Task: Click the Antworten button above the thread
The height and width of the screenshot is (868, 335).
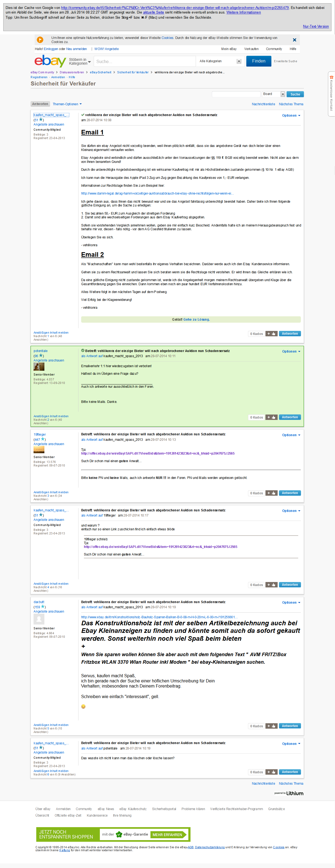Action: click(x=40, y=104)
